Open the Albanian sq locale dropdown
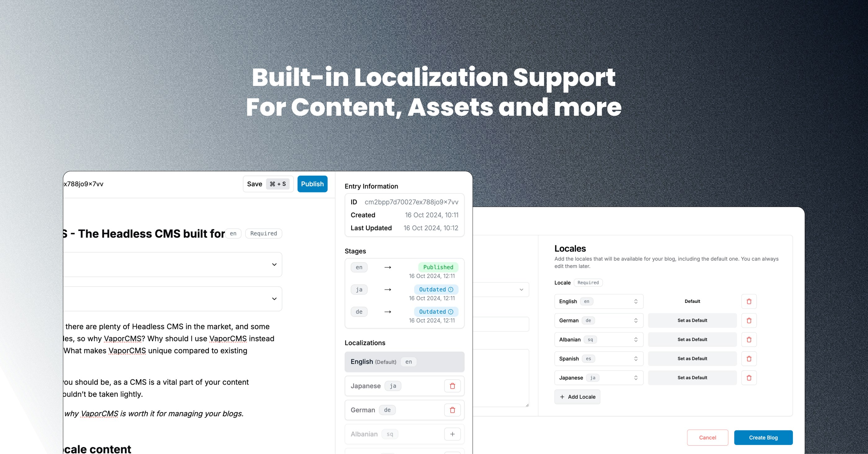 599,340
